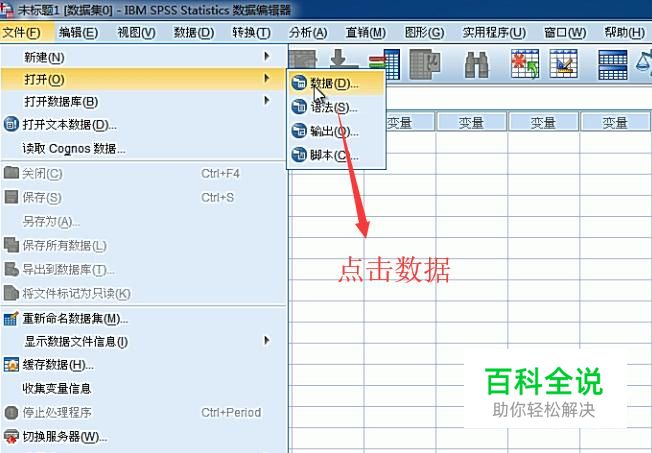Open the 图形(G) menu
This screenshot has height=453, width=652.
(x=424, y=32)
